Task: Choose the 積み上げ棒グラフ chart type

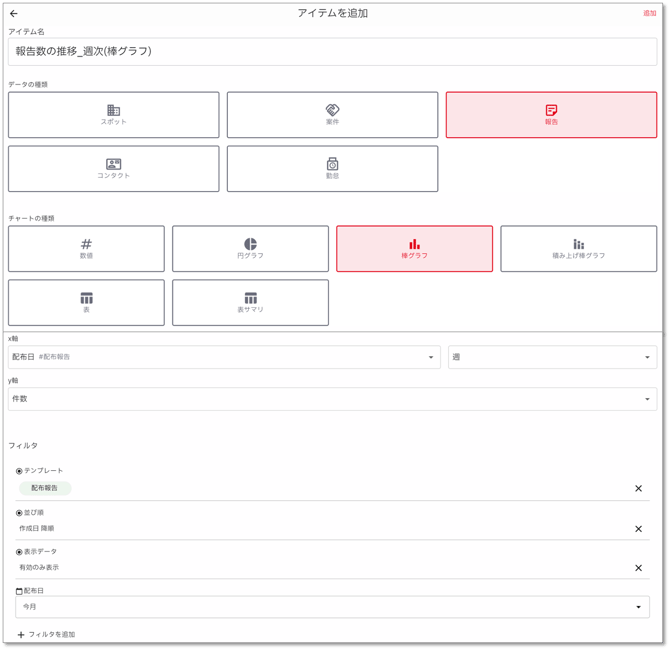Action: point(578,249)
